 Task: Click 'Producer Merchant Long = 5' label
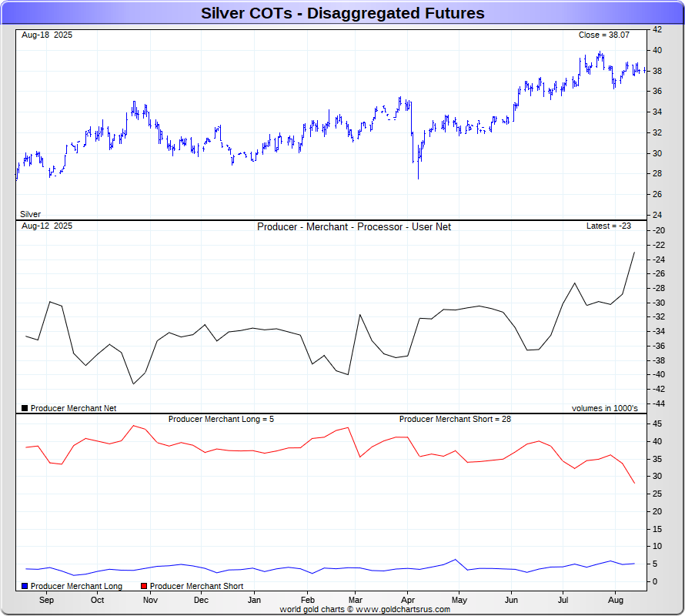click(x=221, y=419)
